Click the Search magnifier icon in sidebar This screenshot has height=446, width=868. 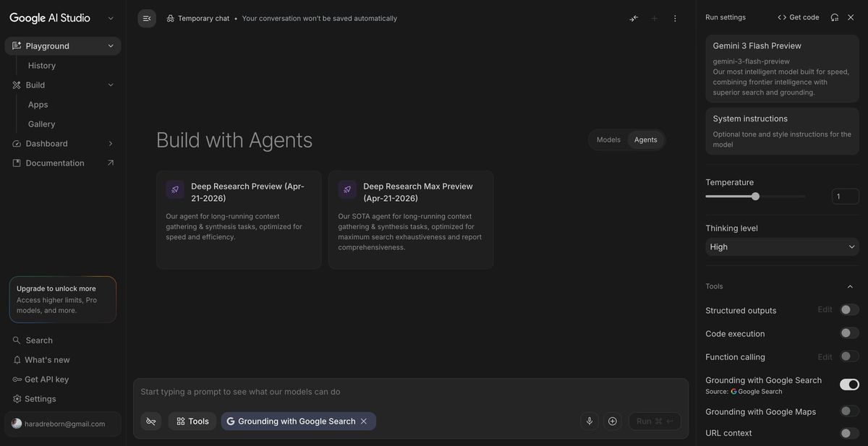17,340
